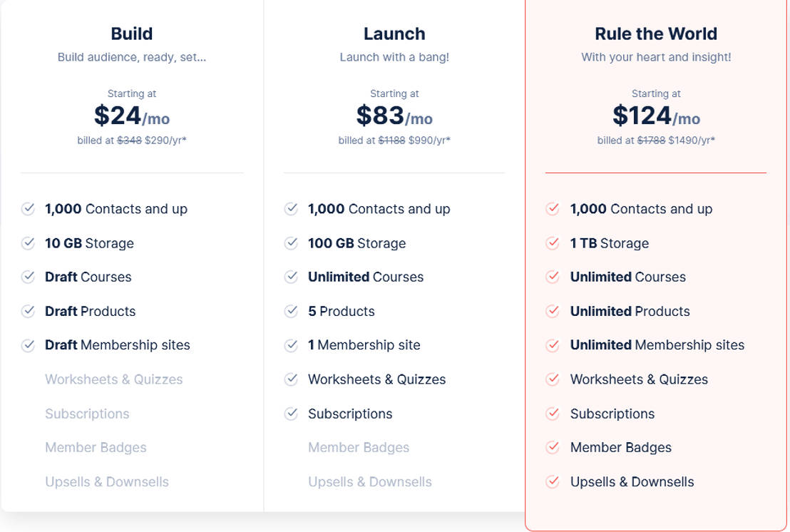Viewport: 790px width, 532px height.
Task: Click the $124/mo price
Action: [656, 116]
